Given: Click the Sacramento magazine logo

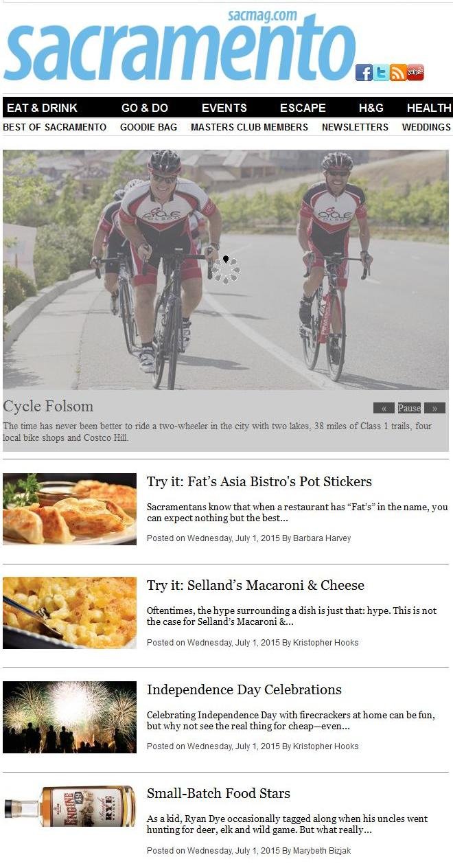Looking at the screenshot, I should (x=180, y=47).
